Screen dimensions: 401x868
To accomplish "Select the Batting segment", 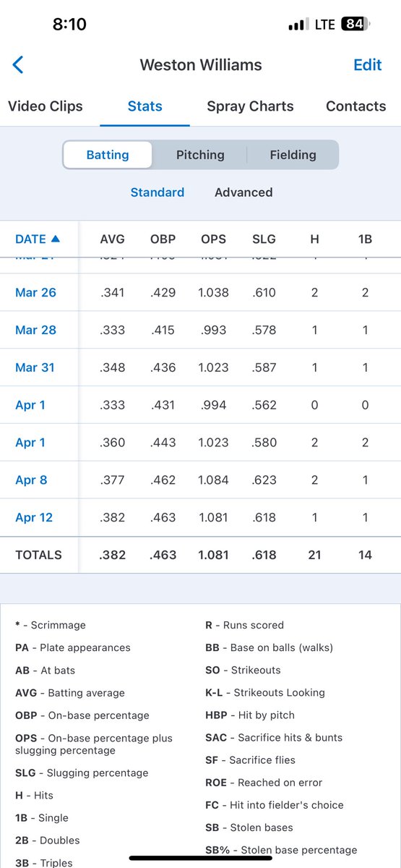I will coord(108,155).
